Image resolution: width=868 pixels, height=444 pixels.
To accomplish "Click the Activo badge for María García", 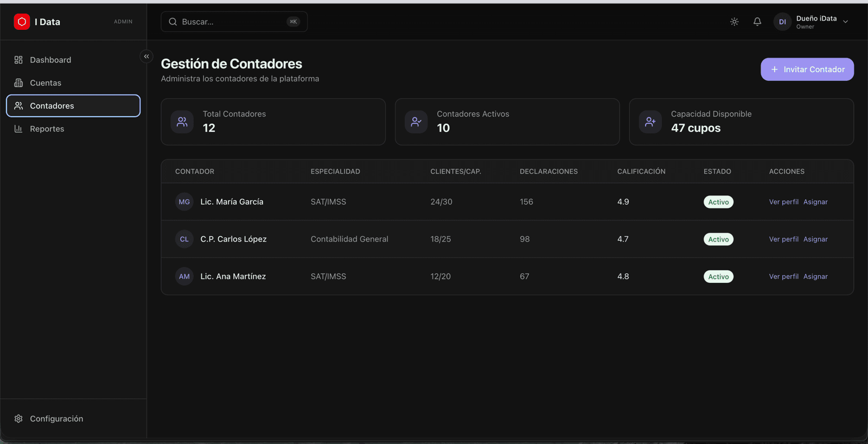I will [x=719, y=202].
